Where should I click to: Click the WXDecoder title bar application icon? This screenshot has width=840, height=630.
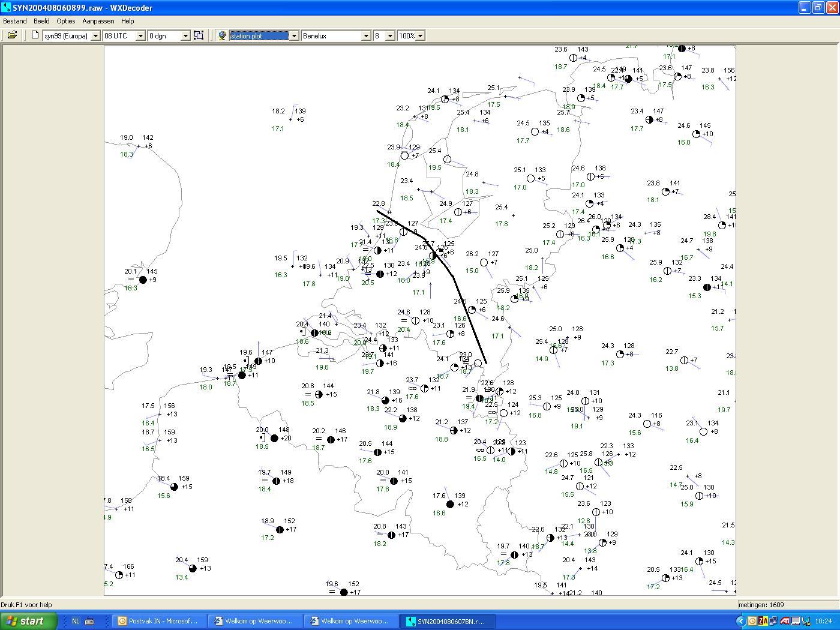coord(6,8)
